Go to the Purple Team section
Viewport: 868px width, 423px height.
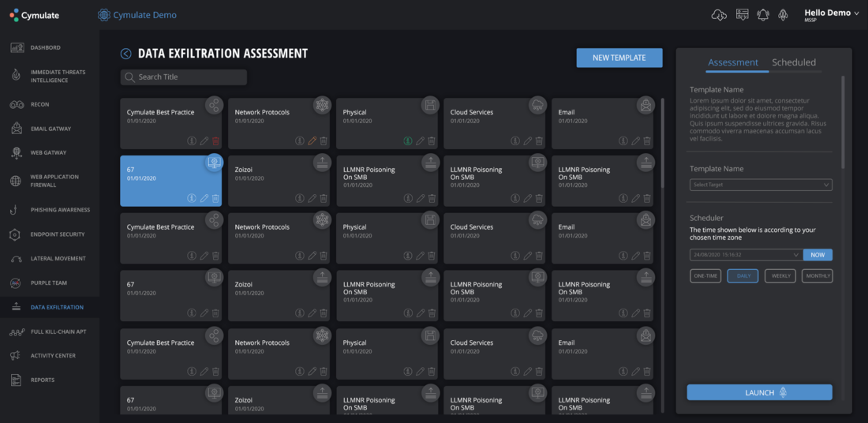[50, 283]
